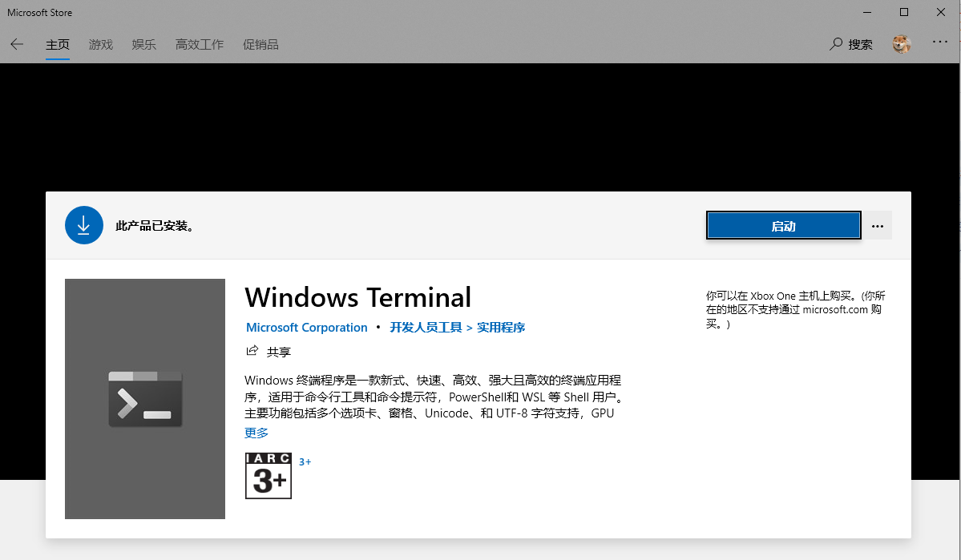Click the share icon beside 共享
Viewport: 961px width, 560px height.
pyautogui.click(x=252, y=351)
